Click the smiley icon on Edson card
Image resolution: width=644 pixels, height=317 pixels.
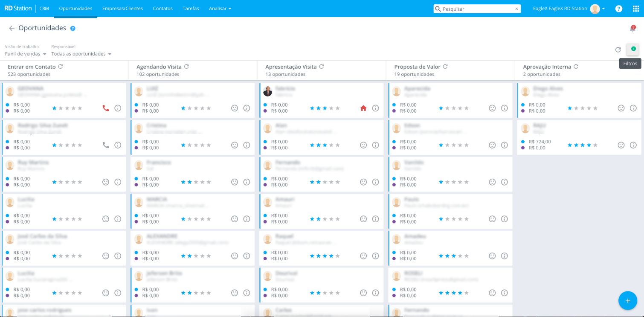click(x=492, y=145)
